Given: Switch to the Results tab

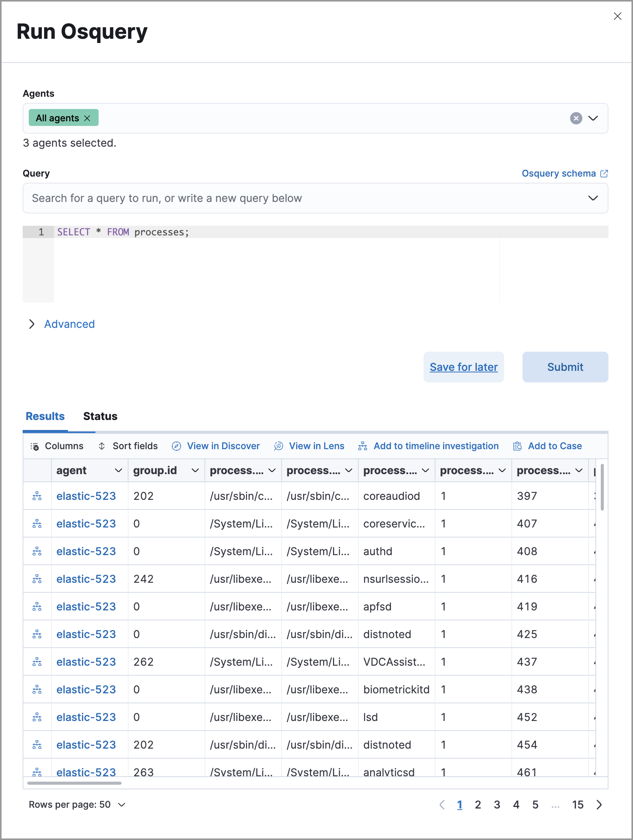Looking at the screenshot, I should pyautogui.click(x=45, y=416).
